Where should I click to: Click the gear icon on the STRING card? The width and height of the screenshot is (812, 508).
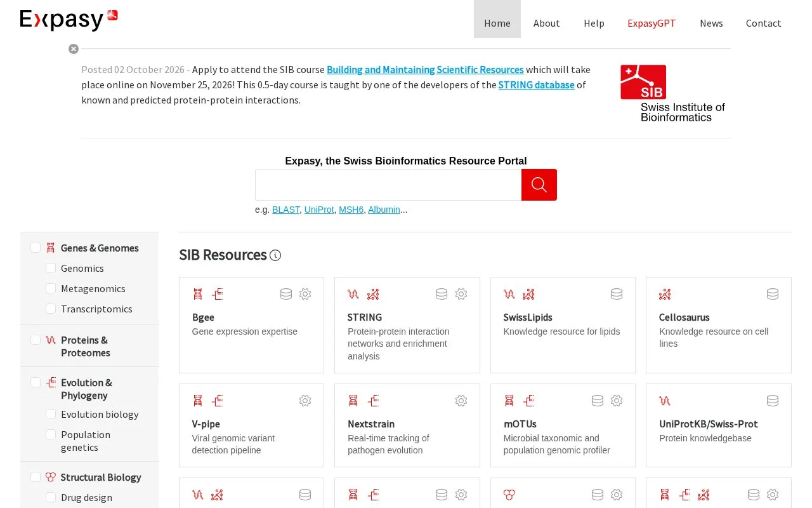click(x=461, y=294)
